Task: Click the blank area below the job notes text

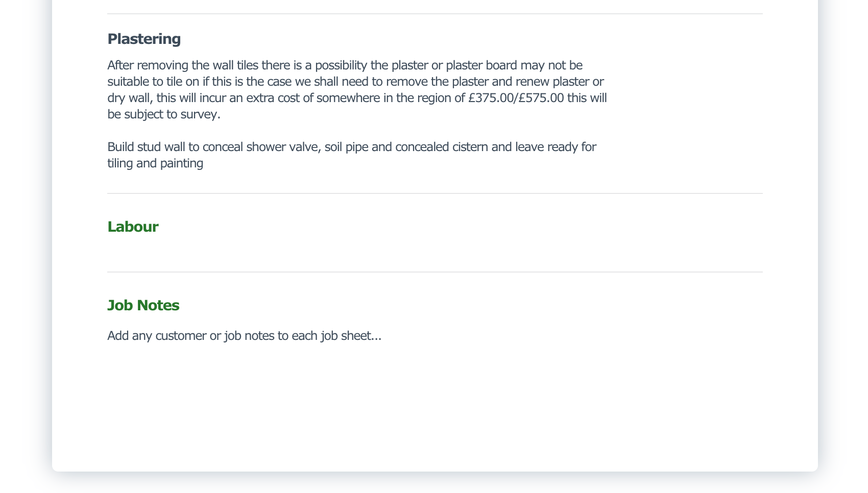Action: (x=435, y=403)
